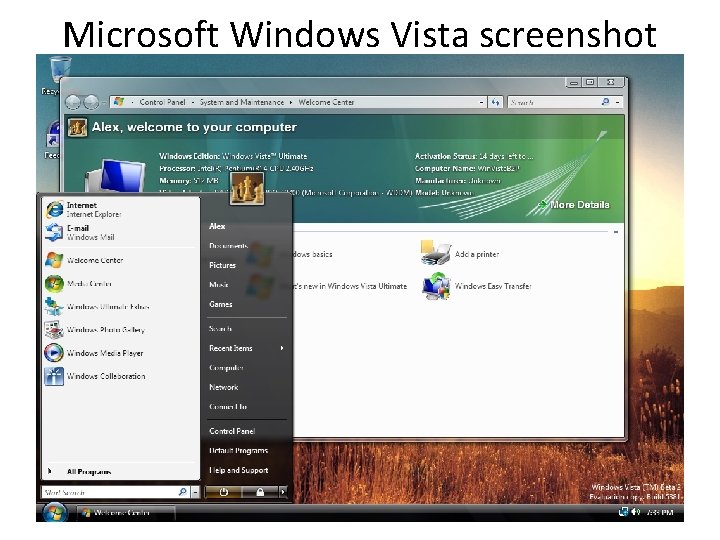Open the search options dropdown arrow
Screen dimensions: 720x540
pyautogui.click(x=618, y=102)
